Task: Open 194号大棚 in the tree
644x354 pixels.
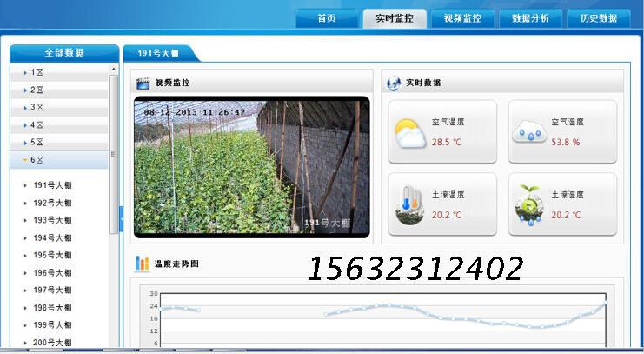Action: coord(52,238)
